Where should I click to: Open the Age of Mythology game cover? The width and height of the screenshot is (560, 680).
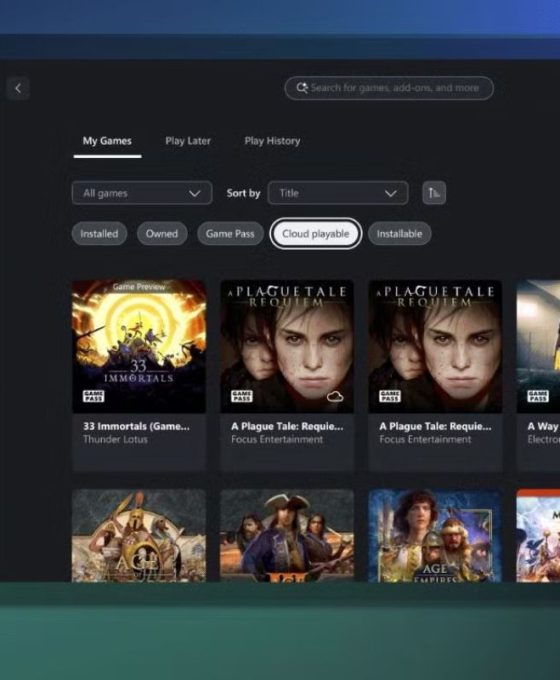(139, 536)
